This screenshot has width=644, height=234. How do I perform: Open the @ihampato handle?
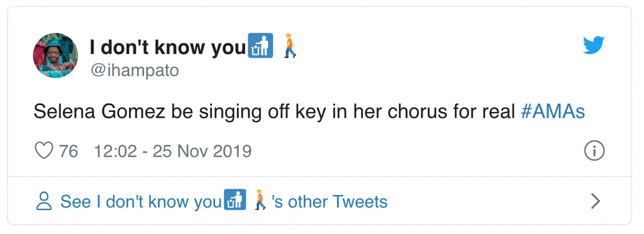tap(135, 70)
